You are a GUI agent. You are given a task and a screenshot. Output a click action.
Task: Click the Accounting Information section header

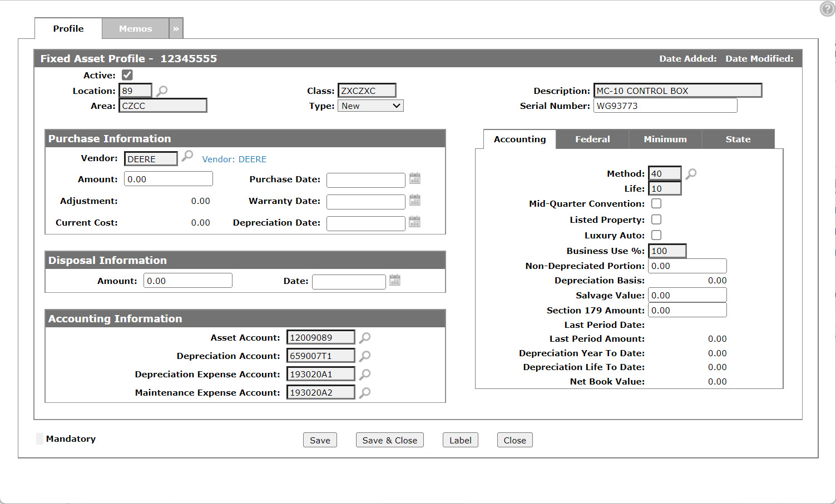pyautogui.click(x=245, y=318)
